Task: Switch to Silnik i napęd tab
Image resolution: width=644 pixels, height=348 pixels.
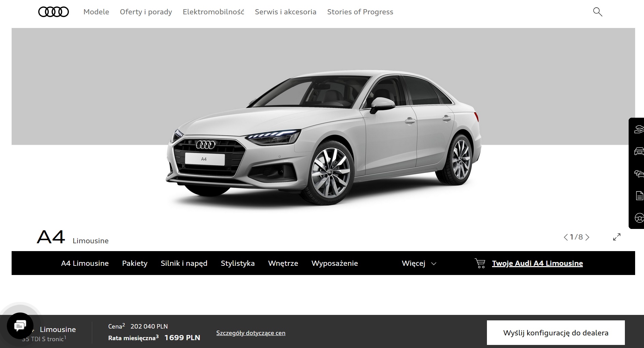Action: pyautogui.click(x=184, y=263)
